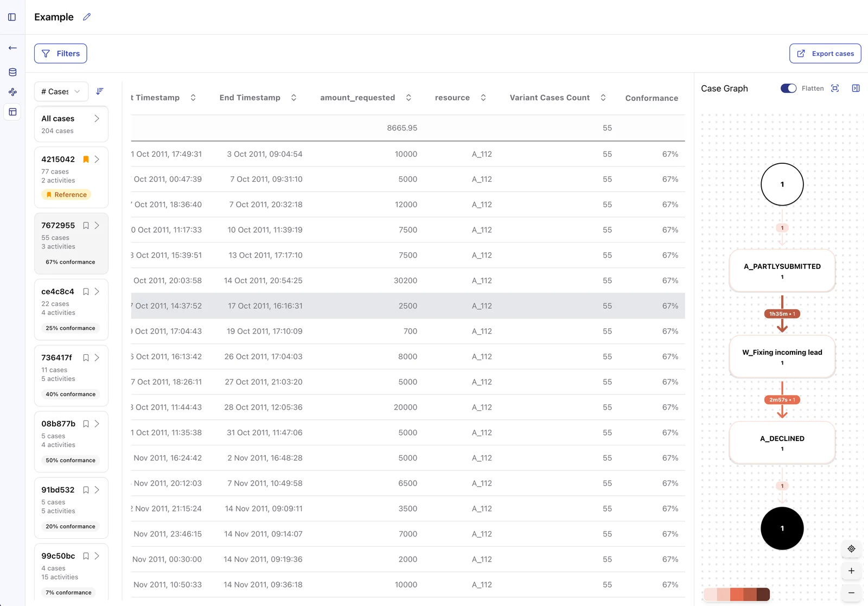Image resolution: width=868 pixels, height=606 pixels.
Task: Bookmark variant 7672955 as reference
Action: coord(86,226)
